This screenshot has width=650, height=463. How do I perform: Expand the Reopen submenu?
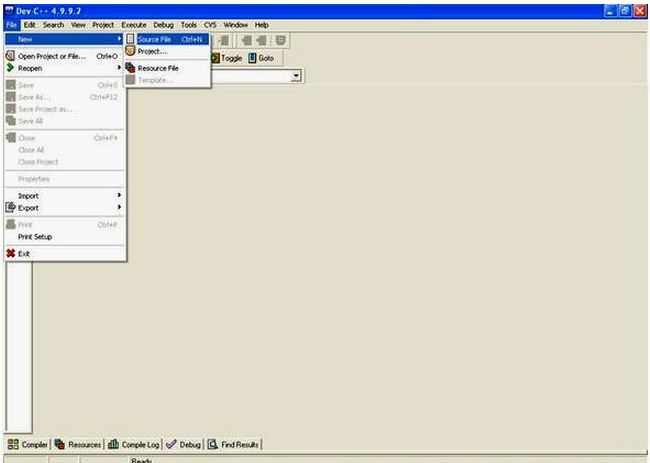tap(64, 68)
